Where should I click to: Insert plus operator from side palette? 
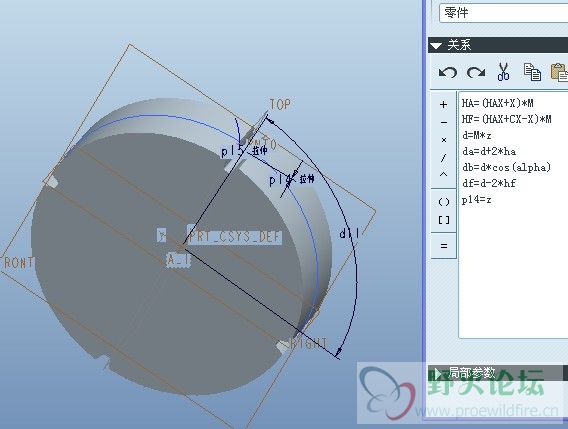point(443,105)
